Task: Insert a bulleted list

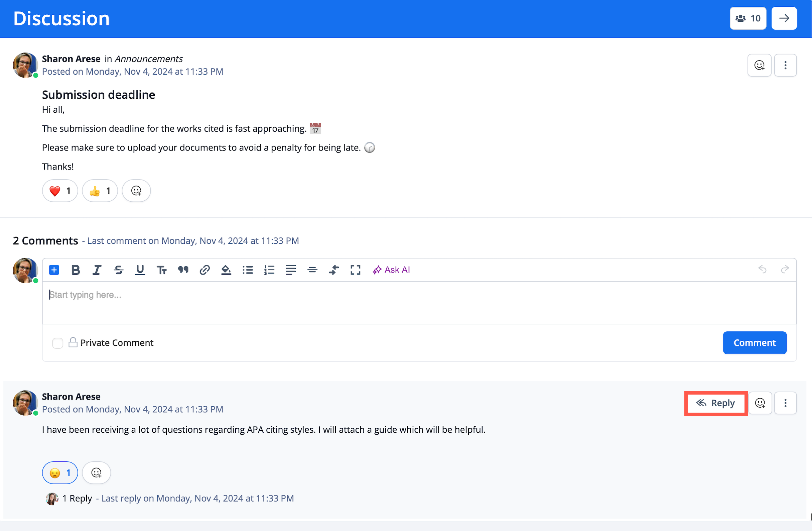Action: pyautogui.click(x=248, y=270)
